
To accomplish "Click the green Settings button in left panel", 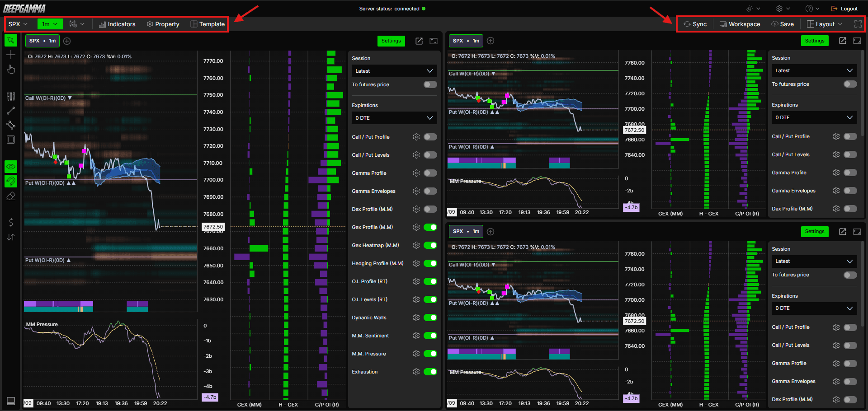I will pyautogui.click(x=391, y=41).
